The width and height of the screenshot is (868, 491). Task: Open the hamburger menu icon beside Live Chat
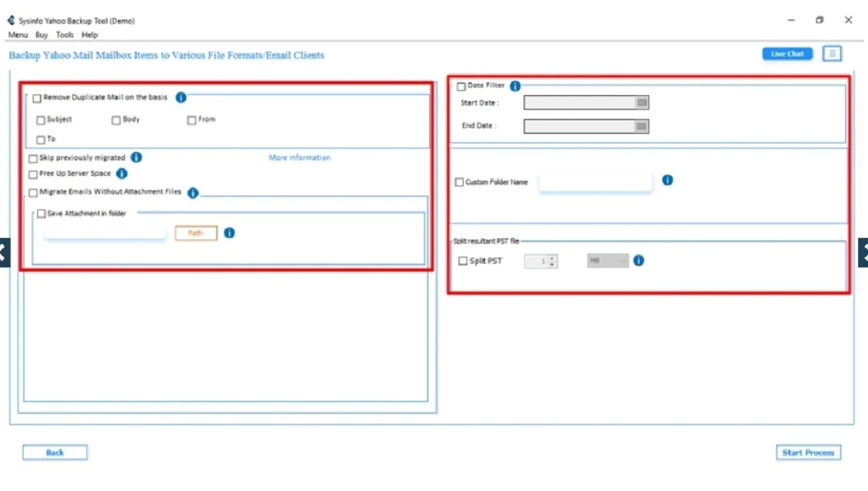[x=832, y=54]
